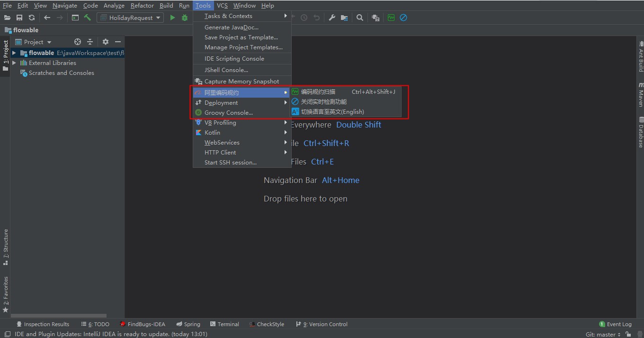The image size is (644, 338).
Task: Expand the External Libraries node
Action: tap(14, 63)
